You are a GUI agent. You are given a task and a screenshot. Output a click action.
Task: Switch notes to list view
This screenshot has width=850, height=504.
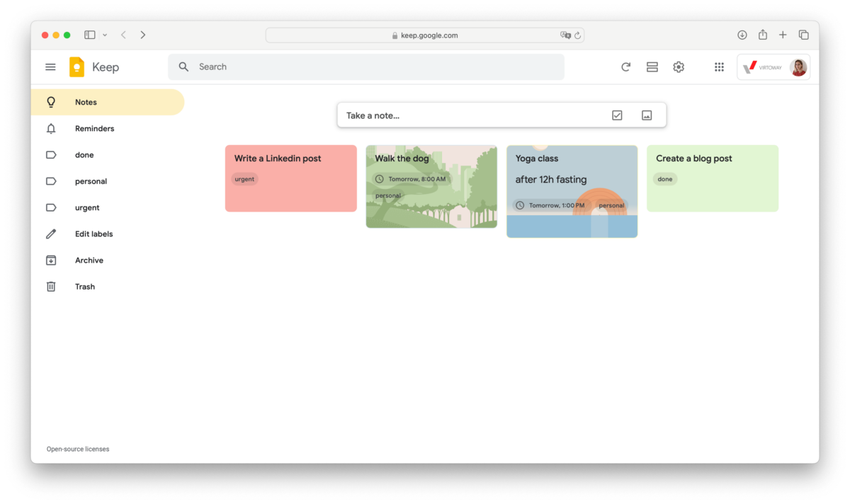(652, 67)
